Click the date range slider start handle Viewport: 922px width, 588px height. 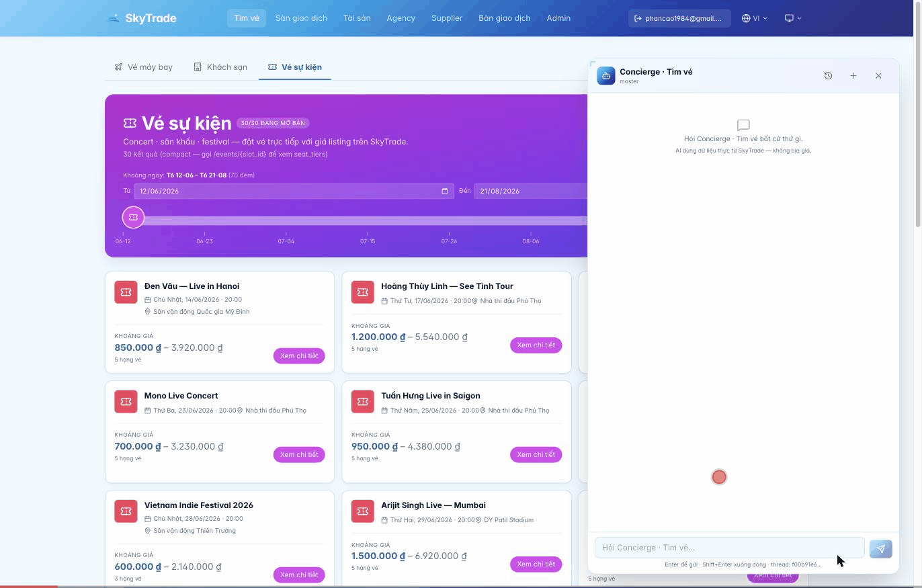pos(133,217)
